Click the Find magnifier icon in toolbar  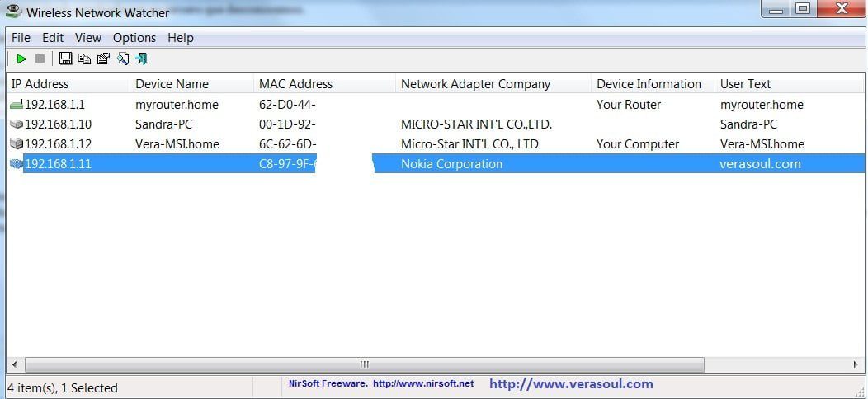click(x=123, y=59)
